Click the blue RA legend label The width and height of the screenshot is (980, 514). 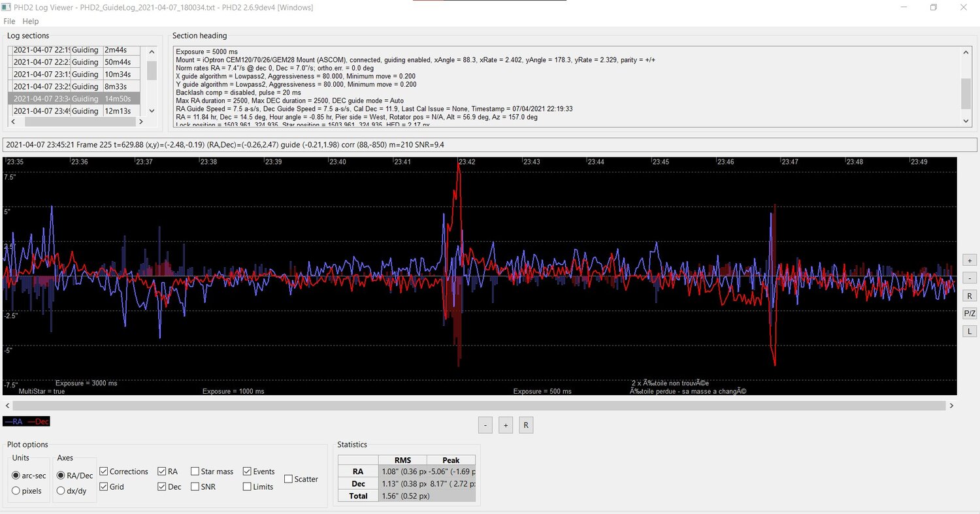[x=13, y=421]
